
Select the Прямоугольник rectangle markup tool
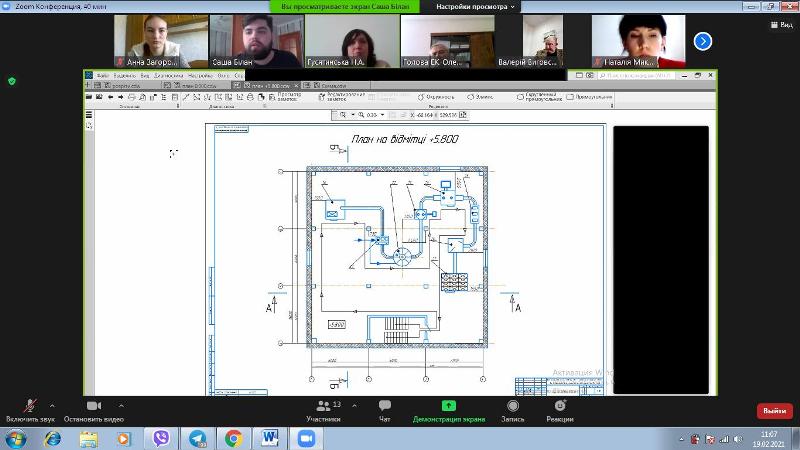click(x=589, y=97)
